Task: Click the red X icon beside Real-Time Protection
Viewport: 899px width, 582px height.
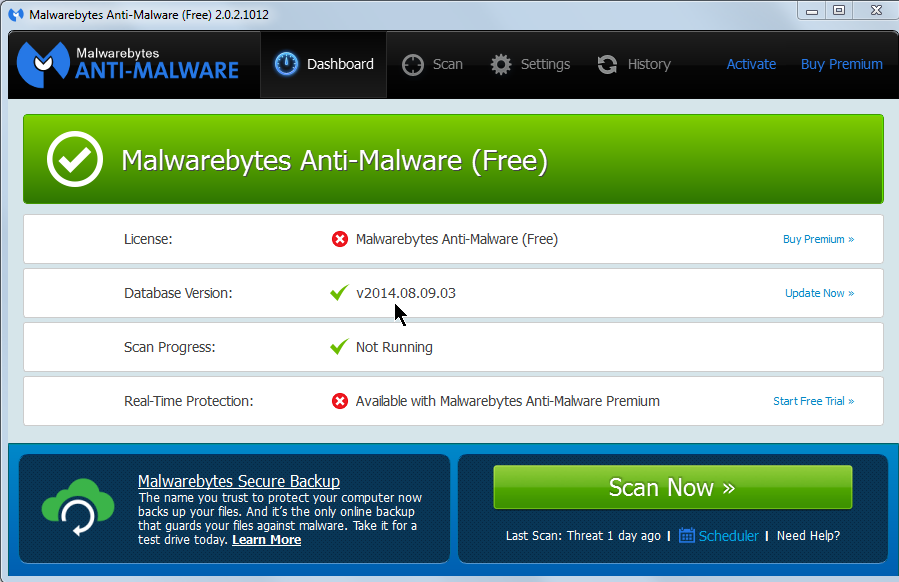Action: point(339,401)
